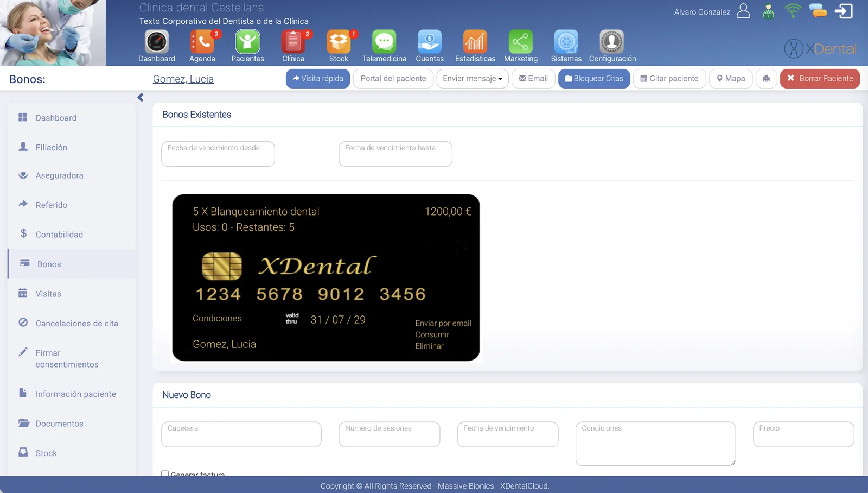
Task: Toggle the Generar factura checkbox
Action: [165, 474]
